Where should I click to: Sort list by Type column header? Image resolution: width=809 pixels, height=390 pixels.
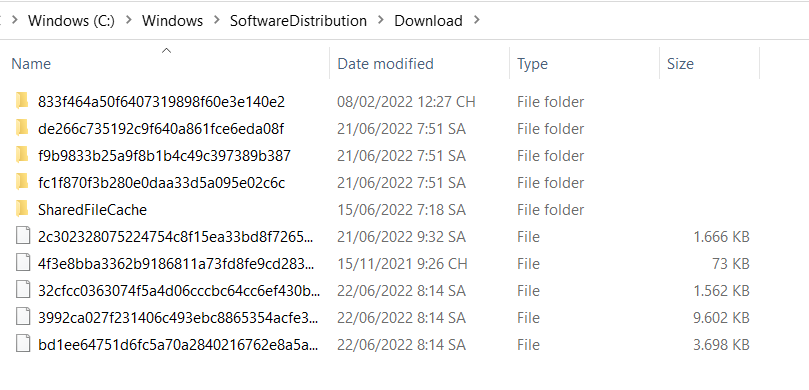[532, 63]
